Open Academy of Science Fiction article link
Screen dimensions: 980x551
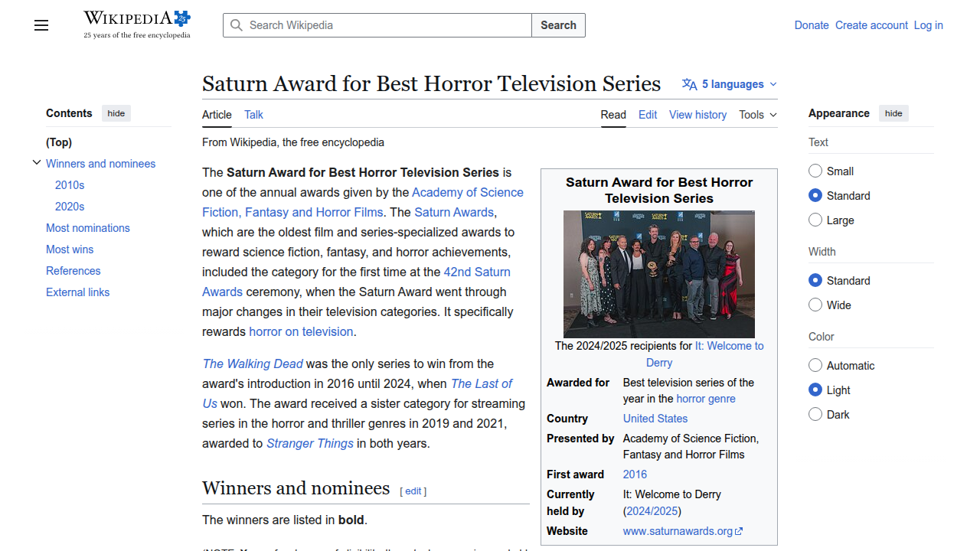(x=468, y=193)
